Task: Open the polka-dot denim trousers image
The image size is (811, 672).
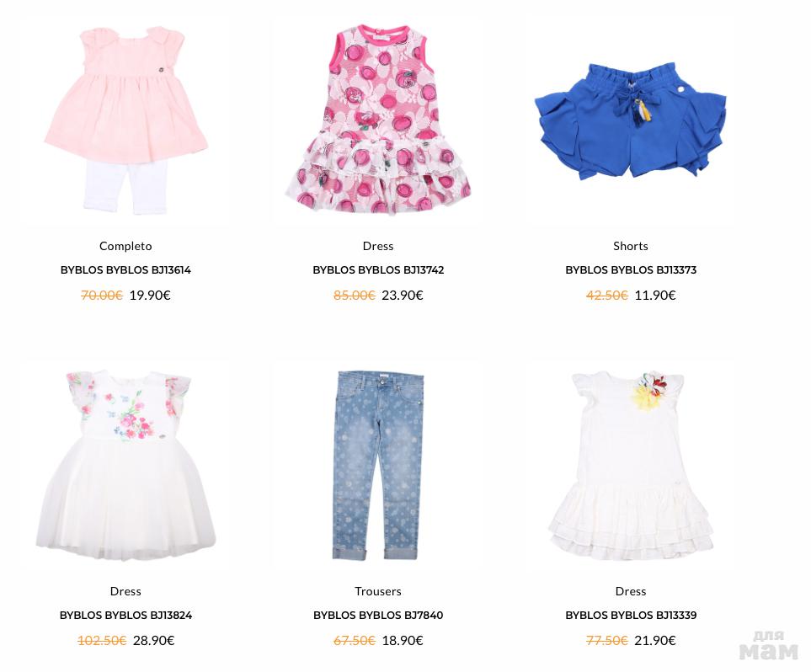Action: 378,465
